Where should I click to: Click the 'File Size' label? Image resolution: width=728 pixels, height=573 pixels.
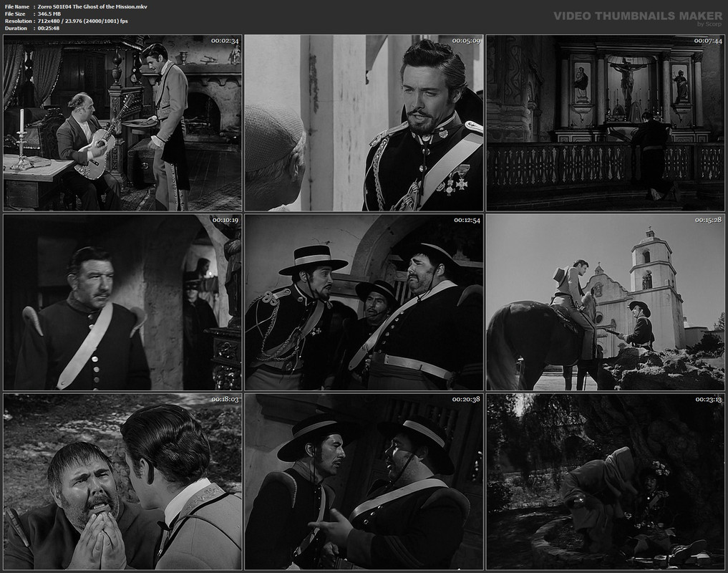coord(15,14)
